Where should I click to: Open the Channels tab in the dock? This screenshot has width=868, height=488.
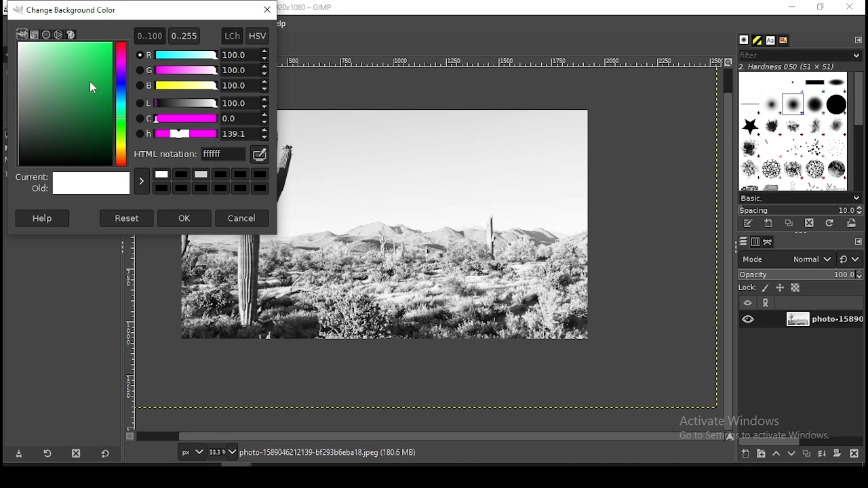click(756, 242)
